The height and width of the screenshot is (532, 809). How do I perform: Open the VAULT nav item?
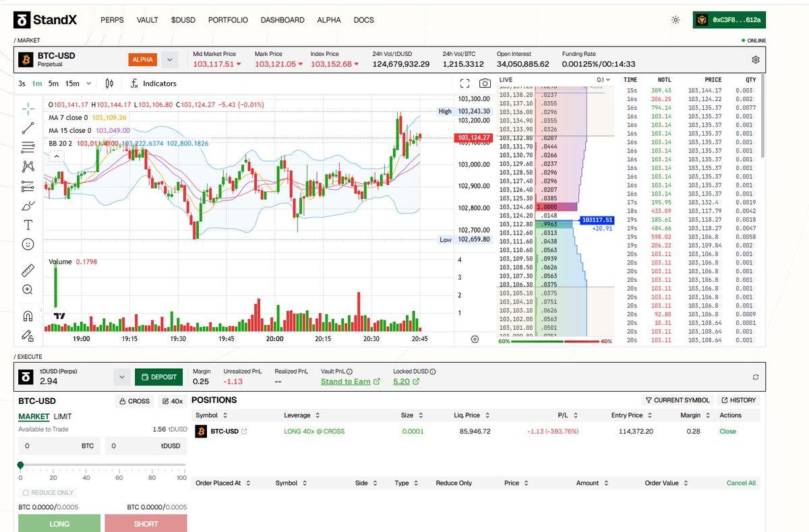point(147,20)
